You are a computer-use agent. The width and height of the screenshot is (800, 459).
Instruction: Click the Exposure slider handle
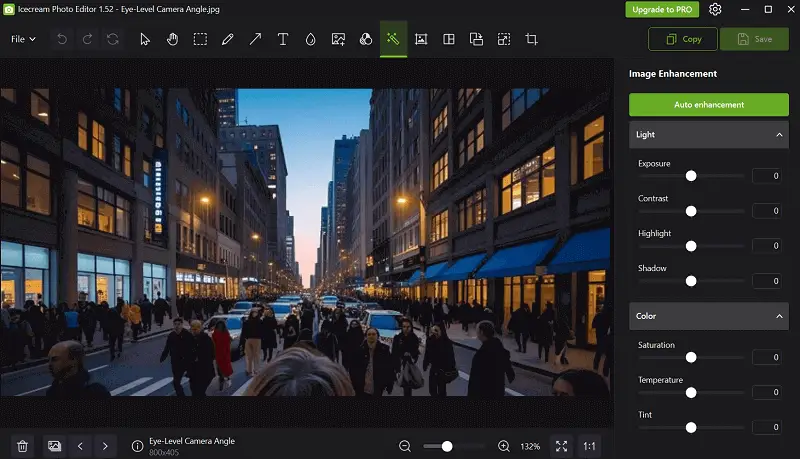[691, 176]
